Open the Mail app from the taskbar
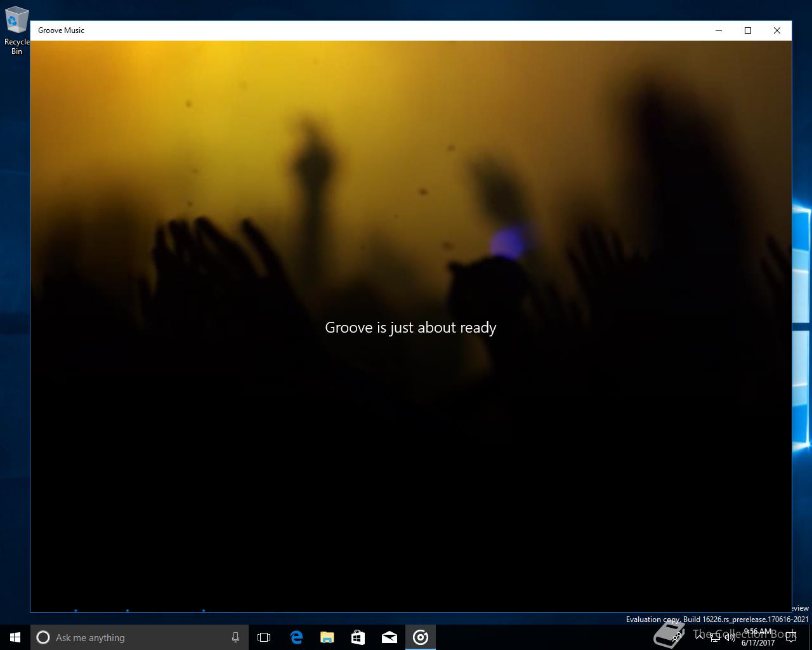The height and width of the screenshot is (650, 812). coord(389,637)
